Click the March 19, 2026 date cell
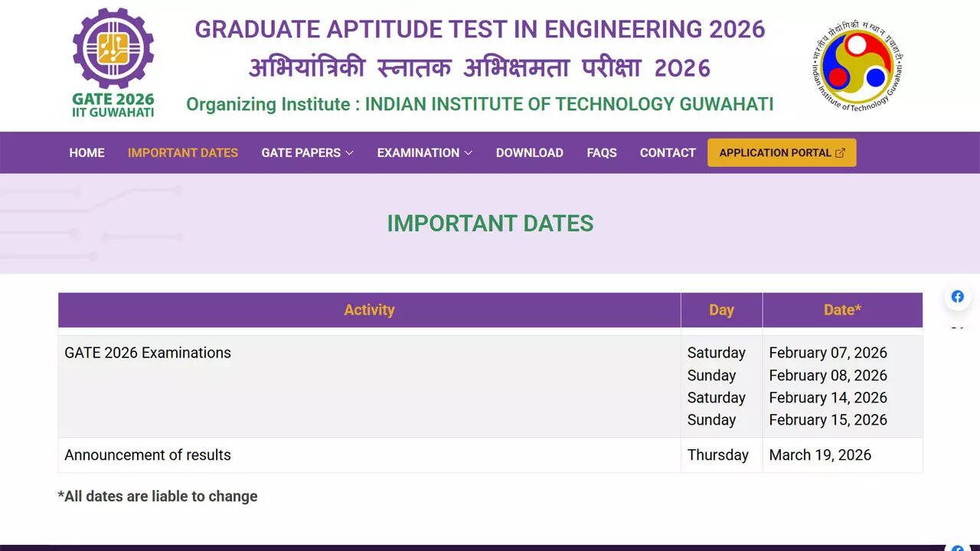Viewport: 980px width, 551px height. [x=820, y=455]
